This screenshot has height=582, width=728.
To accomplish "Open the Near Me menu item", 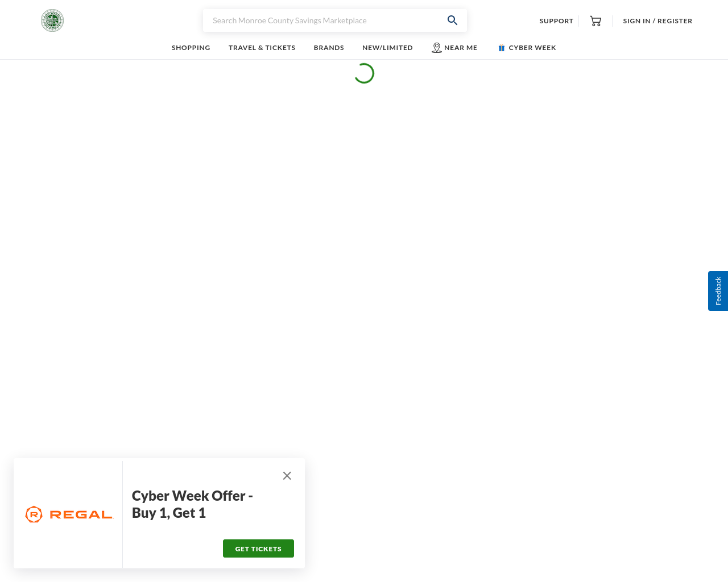I will (454, 48).
